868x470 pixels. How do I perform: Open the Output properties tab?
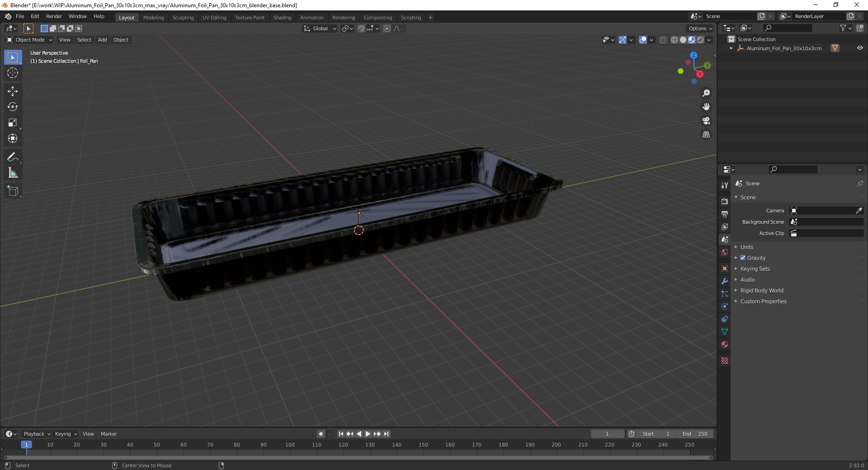[x=725, y=214]
